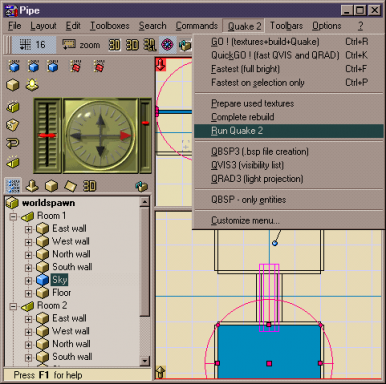Expand the Sky item in the tree
The width and height of the screenshot is (386, 384).
click(x=28, y=281)
